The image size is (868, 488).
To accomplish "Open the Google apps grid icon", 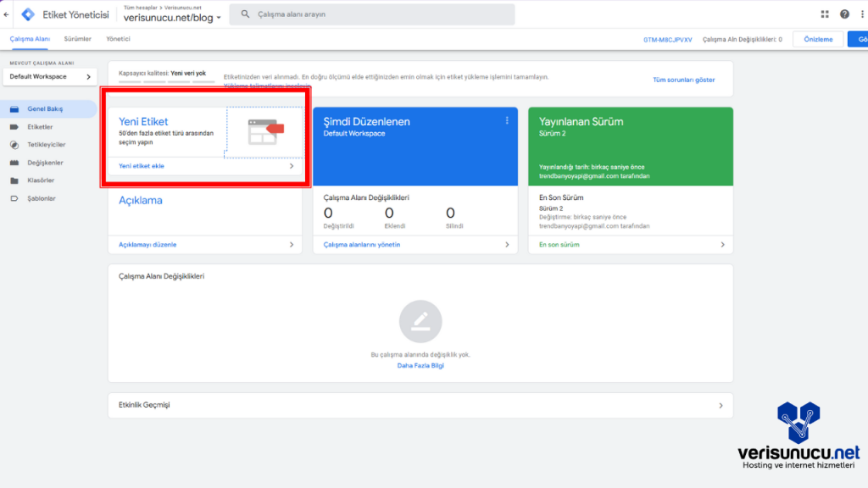I will pyautogui.click(x=825, y=14).
